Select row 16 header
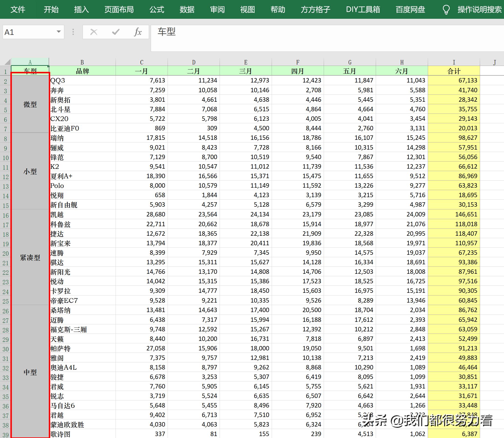 coord(5,214)
